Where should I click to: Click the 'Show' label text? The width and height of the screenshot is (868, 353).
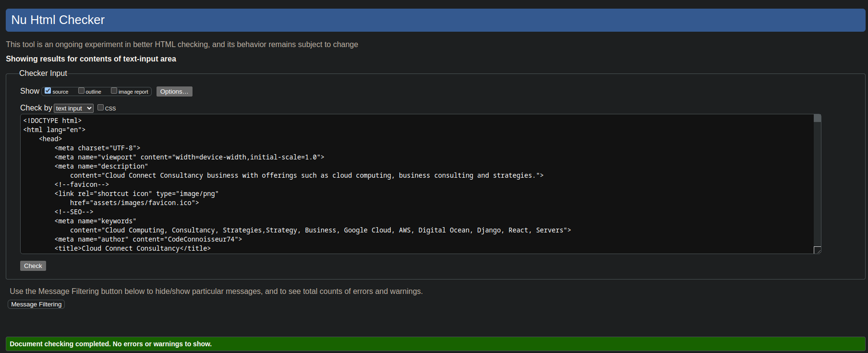pyautogui.click(x=30, y=91)
